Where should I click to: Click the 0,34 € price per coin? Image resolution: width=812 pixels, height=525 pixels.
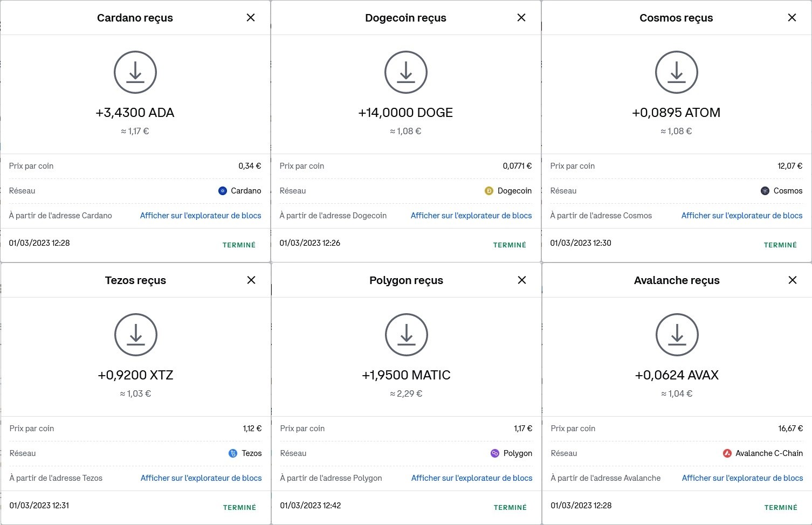(250, 166)
